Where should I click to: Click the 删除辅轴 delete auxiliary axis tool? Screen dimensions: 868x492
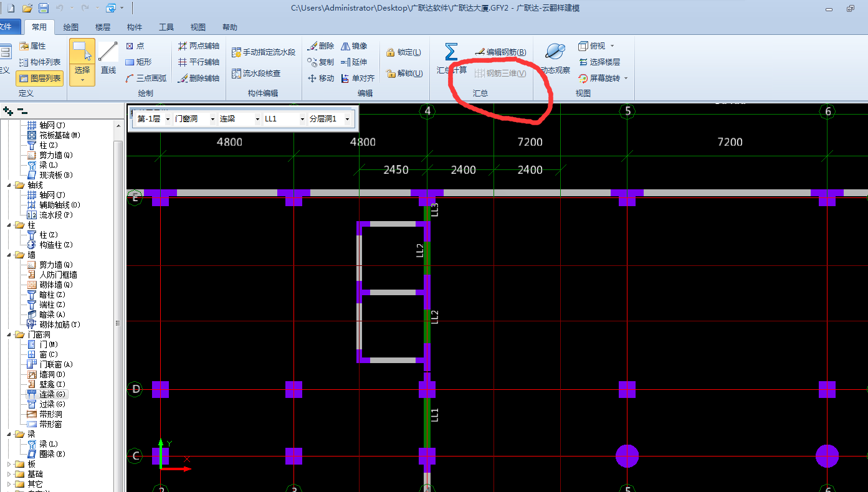click(x=198, y=78)
